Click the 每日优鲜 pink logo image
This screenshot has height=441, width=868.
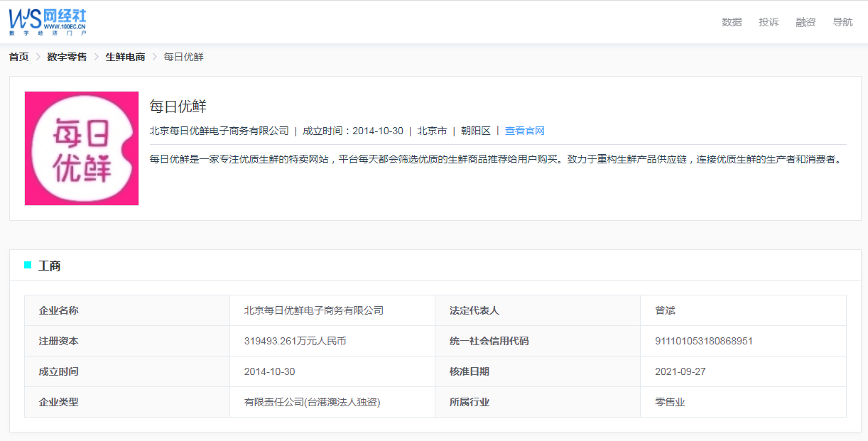(82, 148)
